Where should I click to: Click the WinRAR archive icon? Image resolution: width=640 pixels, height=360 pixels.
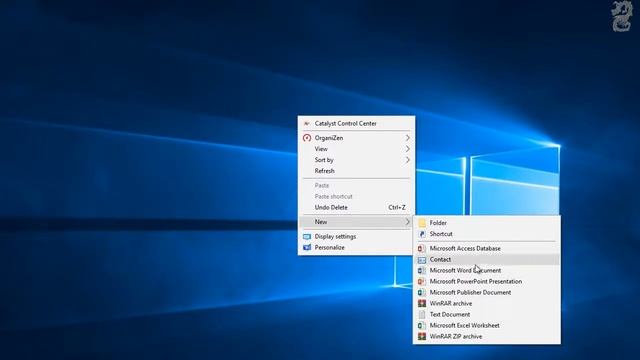click(422, 303)
